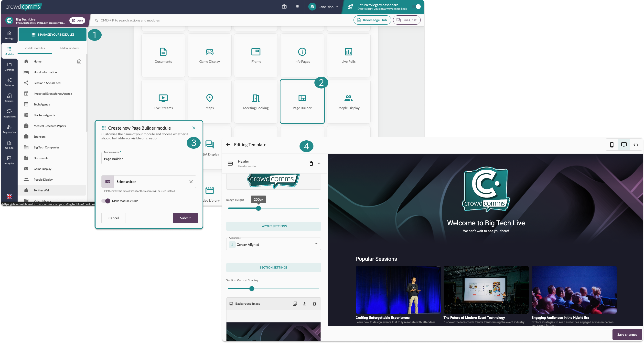Clear the selected module icon
Image resolution: width=644 pixels, height=343 pixels.
[191, 182]
